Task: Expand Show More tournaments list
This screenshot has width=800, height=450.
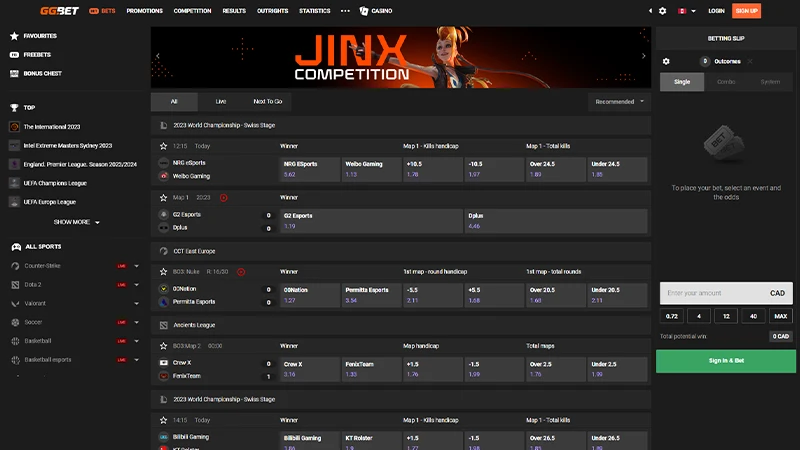Action: (x=77, y=222)
